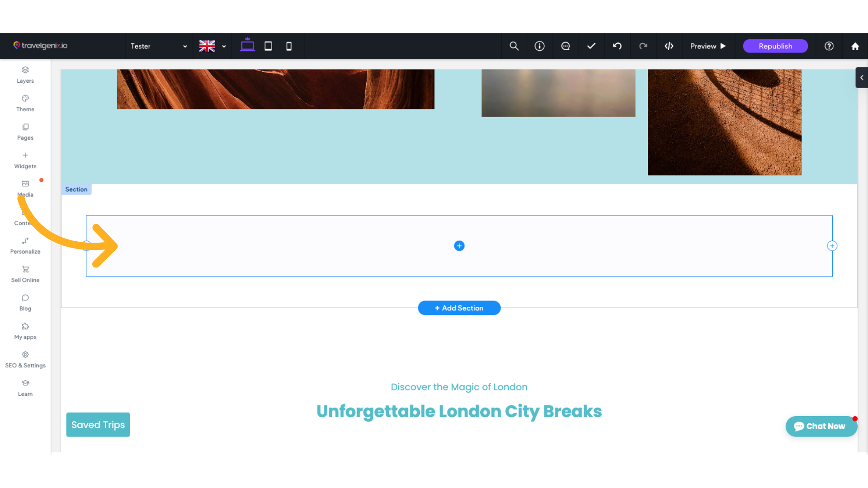
Task: Open the Pages panel
Action: click(25, 131)
